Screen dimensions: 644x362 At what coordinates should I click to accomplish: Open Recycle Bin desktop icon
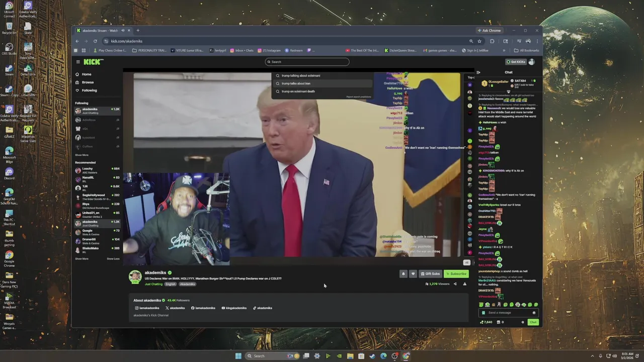click(9, 28)
